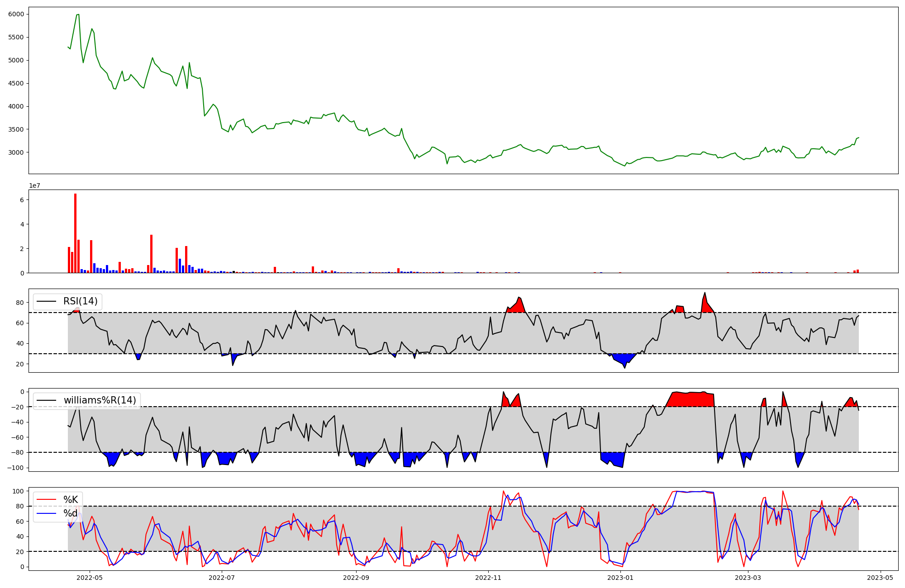Viewport: 905px width, 588px height.
Task: Click the 6000 price axis tick label
Action: coord(16,14)
